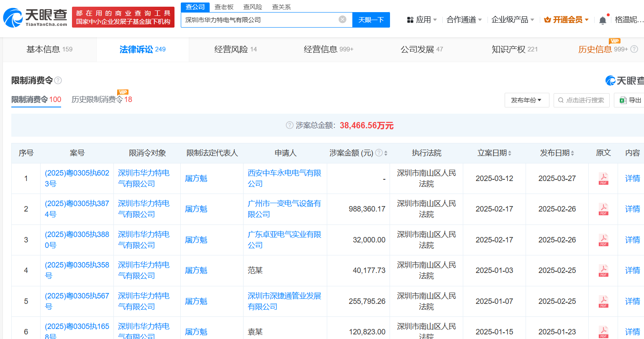
Task: Open 详情 for the 988,360.17 record
Action: (x=632, y=209)
